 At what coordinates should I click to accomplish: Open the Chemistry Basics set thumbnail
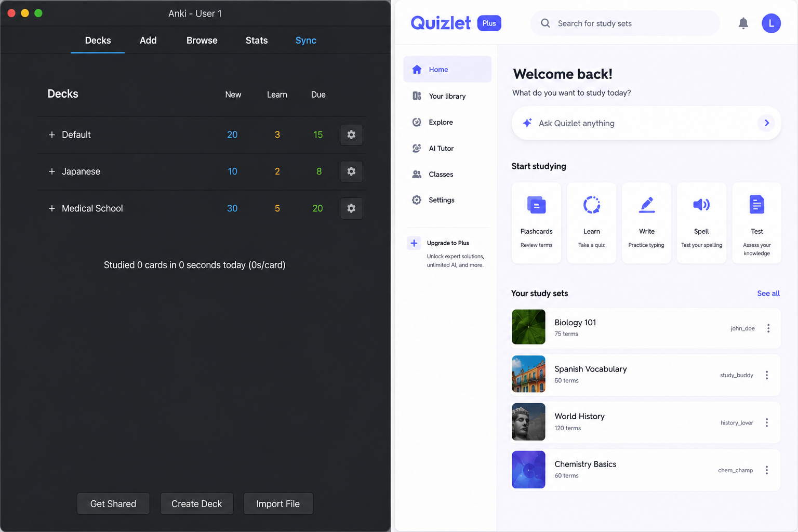click(528, 470)
